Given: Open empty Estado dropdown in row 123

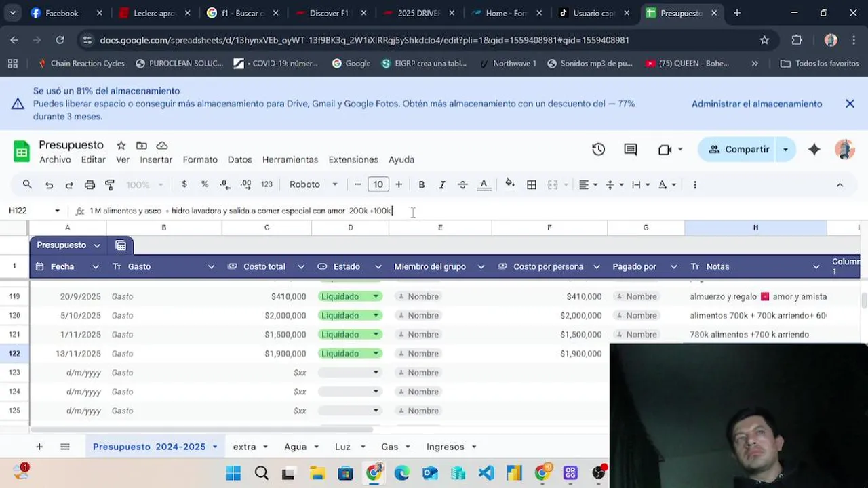Looking at the screenshot, I should (x=376, y=373).
